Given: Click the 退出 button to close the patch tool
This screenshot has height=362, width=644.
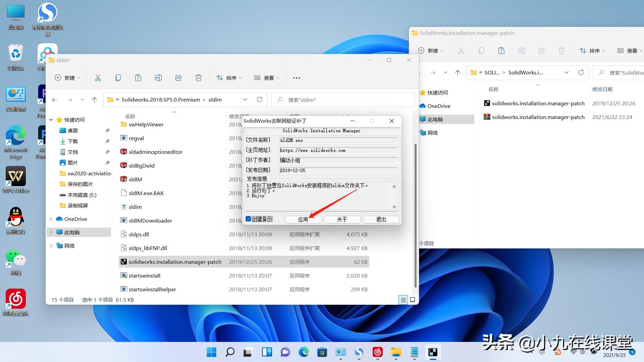Looking at the screenshot, I should [x=381, y=219].
